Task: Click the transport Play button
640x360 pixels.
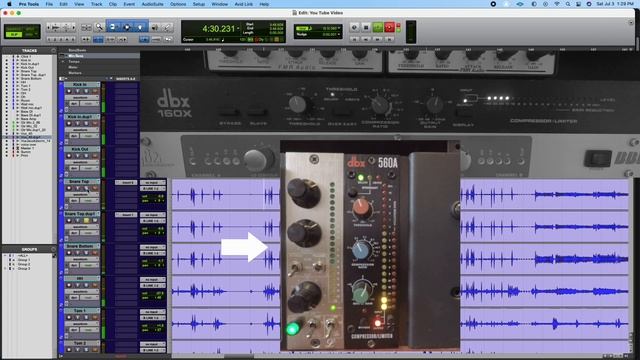Action: click(x=378, y=27)
